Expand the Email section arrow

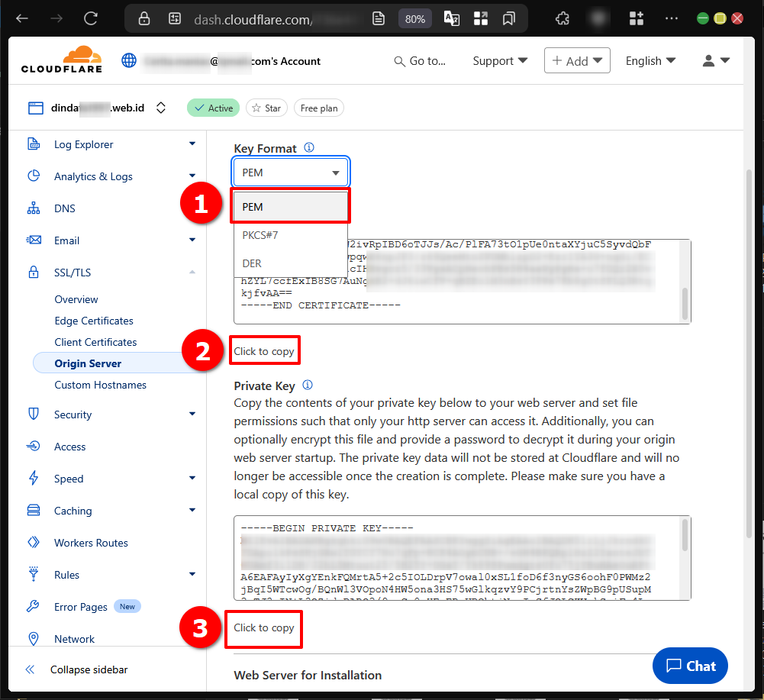pyautogui.click(x=192, y=240)
